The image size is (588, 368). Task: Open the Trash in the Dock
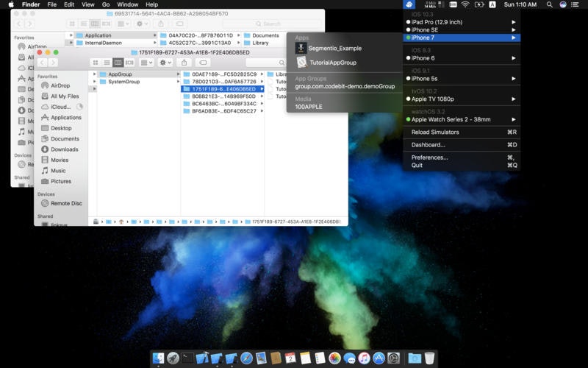429,358
